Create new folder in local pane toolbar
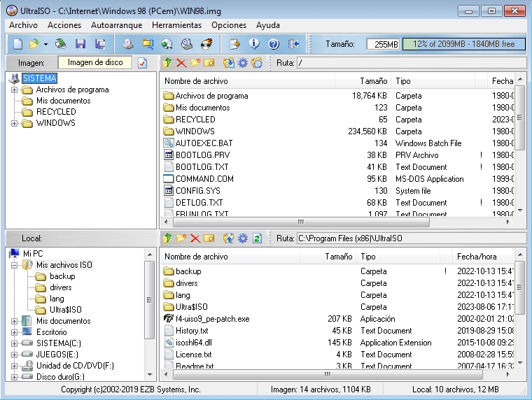The height and width of the screenshot is (400, 532). coord(181,238)
